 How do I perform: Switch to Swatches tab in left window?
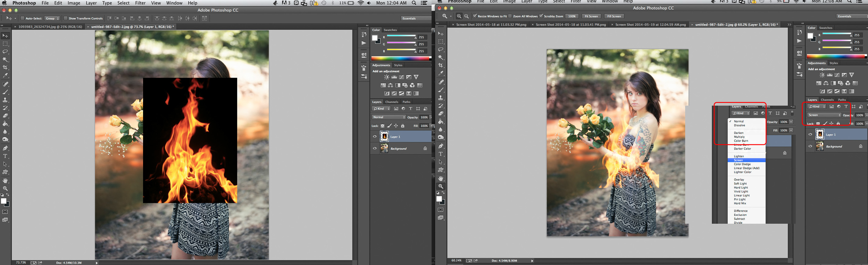tap(390, 30)
